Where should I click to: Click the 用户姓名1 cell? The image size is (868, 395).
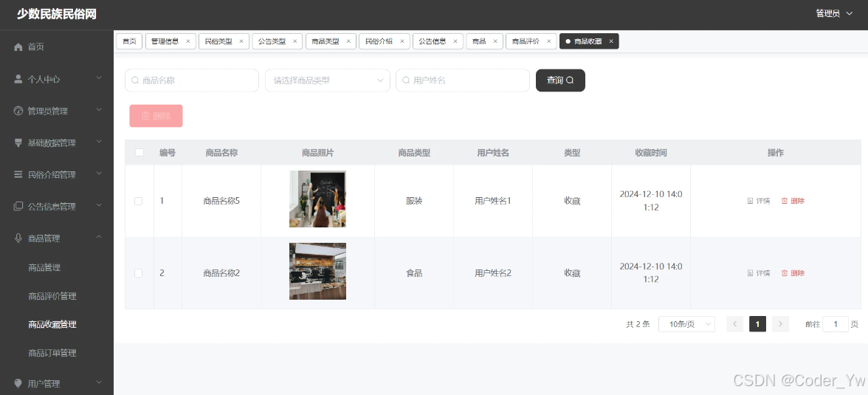click(x=493, y=201)
